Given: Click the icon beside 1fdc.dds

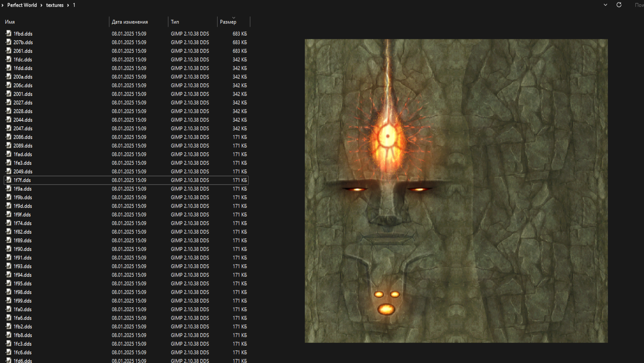Looking at the screenshot, I should [8, 59].
